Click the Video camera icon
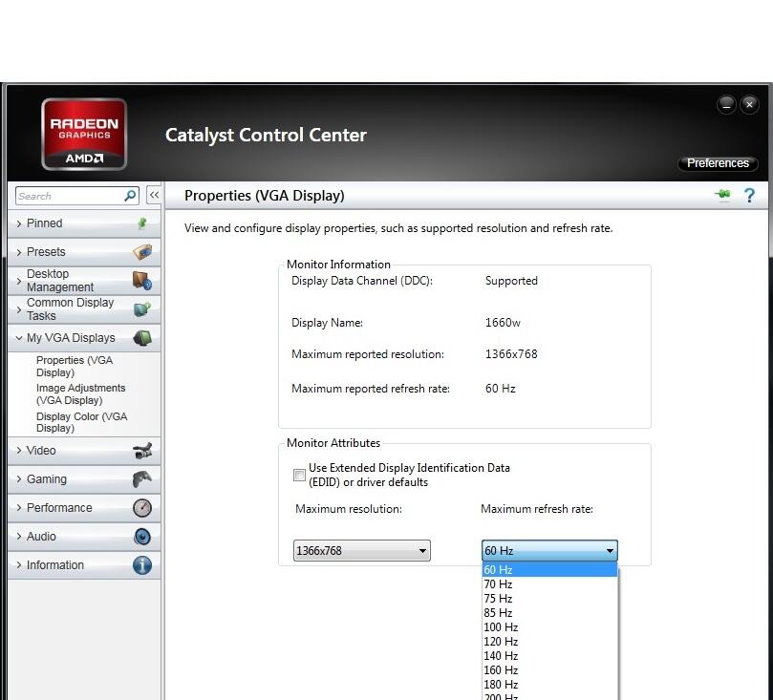 [x=142, y=451]
